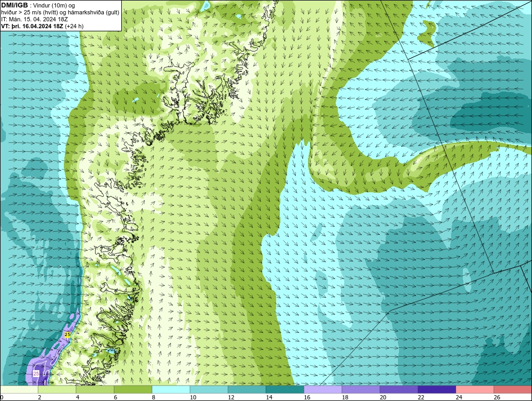
Task: Click the 2–4 m/s light green legend swatch
Action: (57, 389)
